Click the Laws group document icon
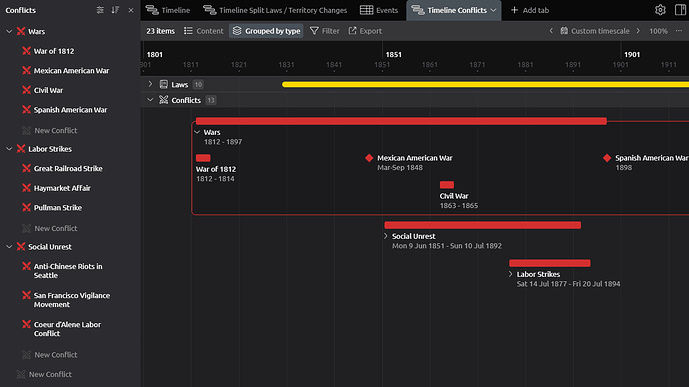 pos(163,84)
